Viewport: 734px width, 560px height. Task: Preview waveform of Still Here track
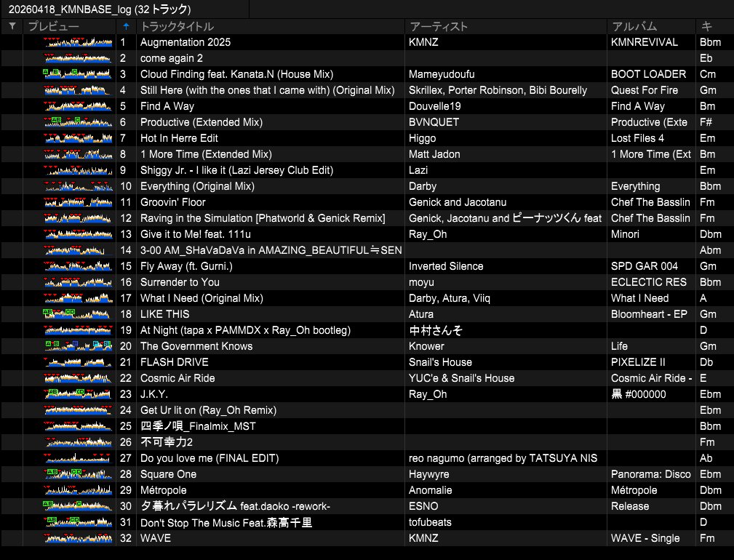pos(78,90)
